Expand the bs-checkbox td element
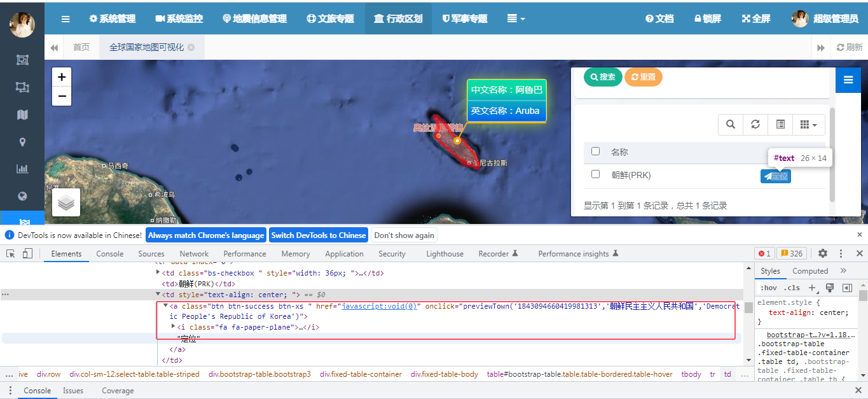The image size is (868, 399). click(x=158, y=272)
